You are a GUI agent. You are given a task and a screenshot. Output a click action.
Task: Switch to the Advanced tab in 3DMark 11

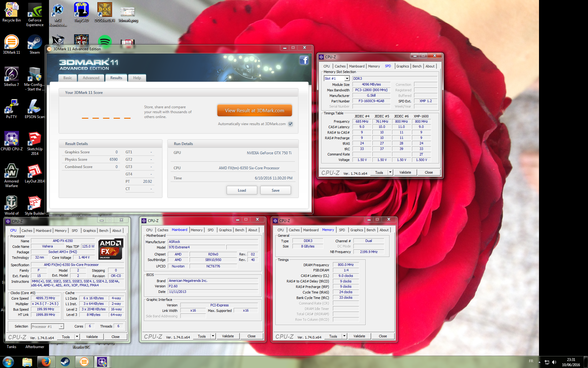91,78
